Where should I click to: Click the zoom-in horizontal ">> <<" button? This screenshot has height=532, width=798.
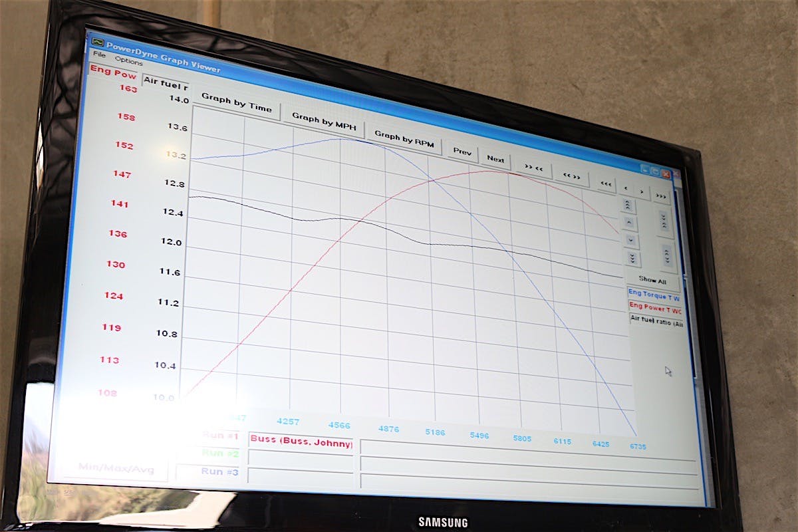pyautogui.click(x=533, y=168)
